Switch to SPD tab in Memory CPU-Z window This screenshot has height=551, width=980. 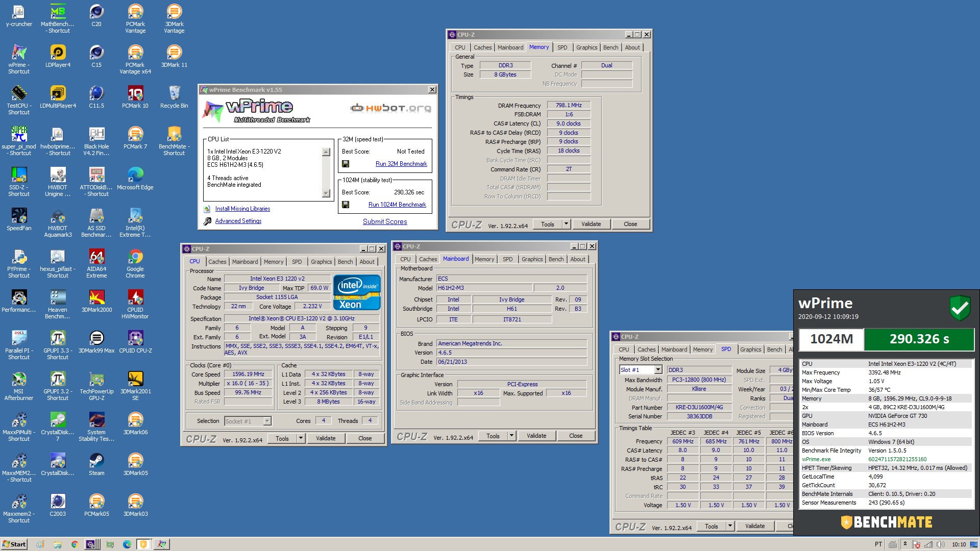click(x=562, y=47)
